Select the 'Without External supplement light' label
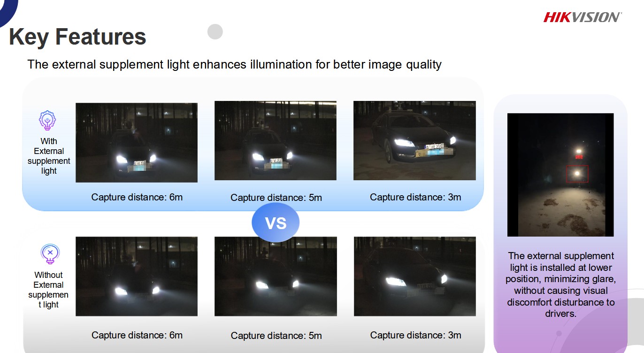The width and height of the screenshot is (644, 353). pyautogui.click(x=48, y=290)
